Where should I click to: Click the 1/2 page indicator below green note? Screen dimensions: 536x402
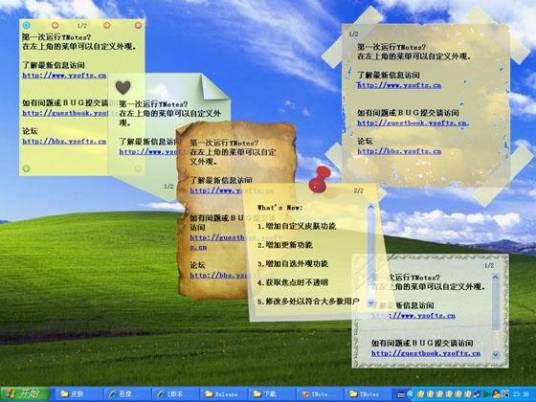coord(169,186)
